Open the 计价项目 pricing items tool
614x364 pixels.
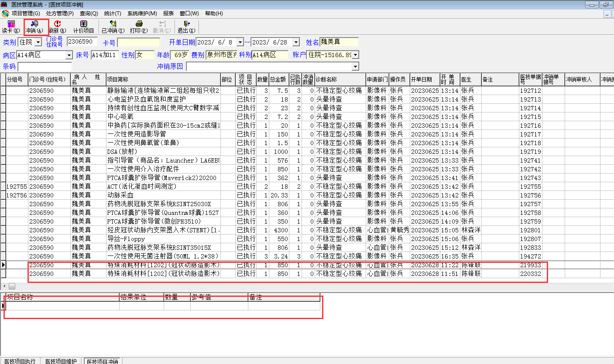click(x=83, y=27)
